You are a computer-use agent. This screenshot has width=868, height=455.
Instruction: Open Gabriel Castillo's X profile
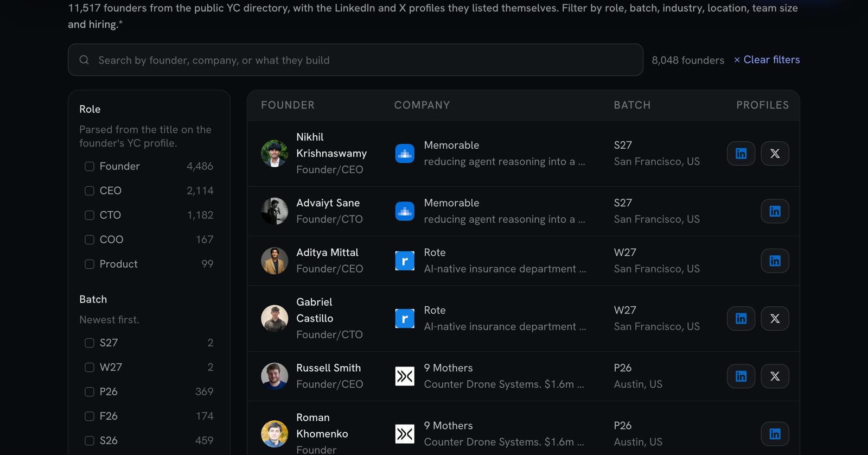click(775, 319)
